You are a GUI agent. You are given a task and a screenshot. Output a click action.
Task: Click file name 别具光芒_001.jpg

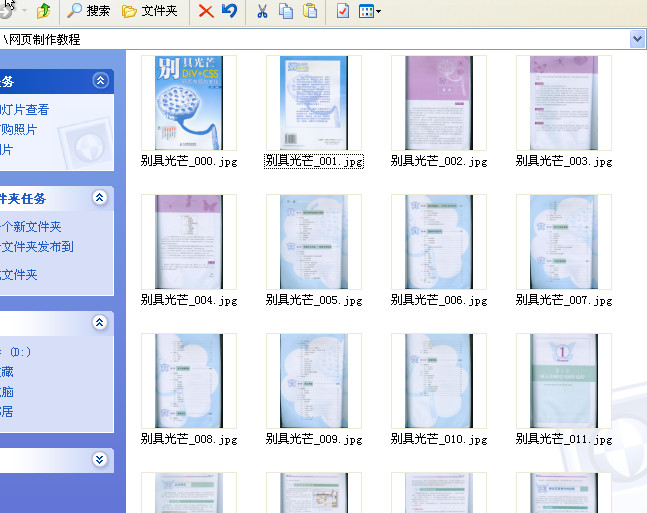314,161
